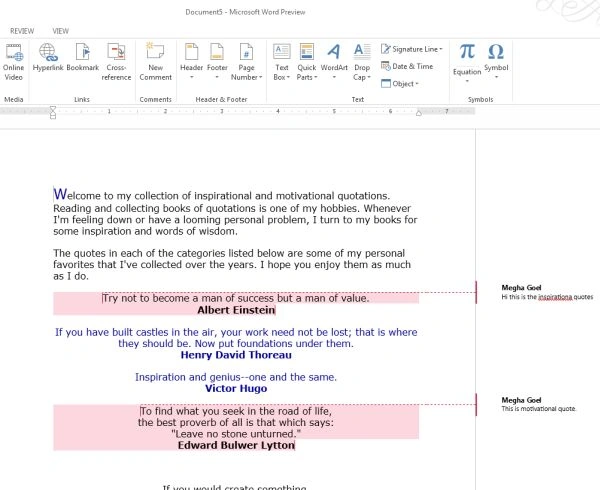Select Megha Goel's motivational quote comment
The height and width of the screenshot is (490, 600).
tap(539, 404)
